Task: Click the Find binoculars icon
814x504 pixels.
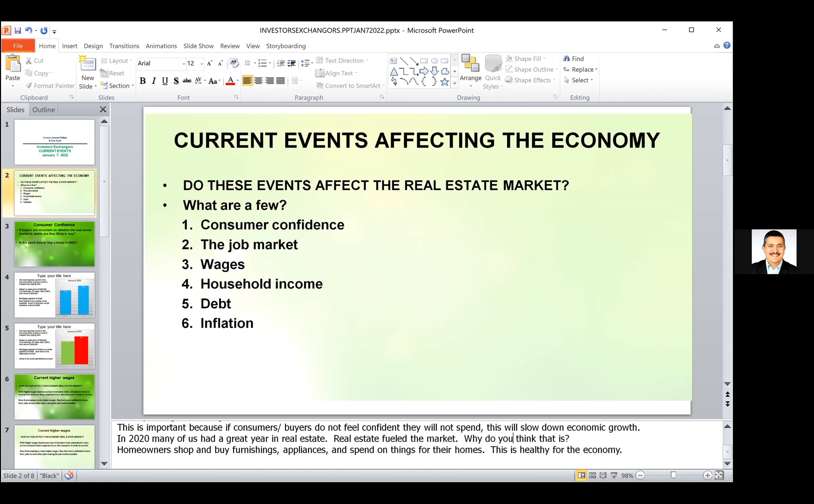Action: [566, 59]
